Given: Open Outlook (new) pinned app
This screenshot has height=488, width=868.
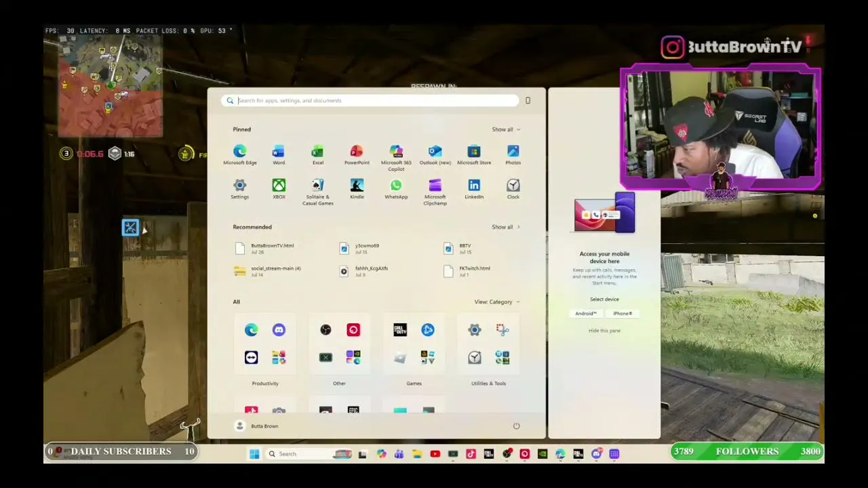Looking at the screenshot, I should 435,155.
